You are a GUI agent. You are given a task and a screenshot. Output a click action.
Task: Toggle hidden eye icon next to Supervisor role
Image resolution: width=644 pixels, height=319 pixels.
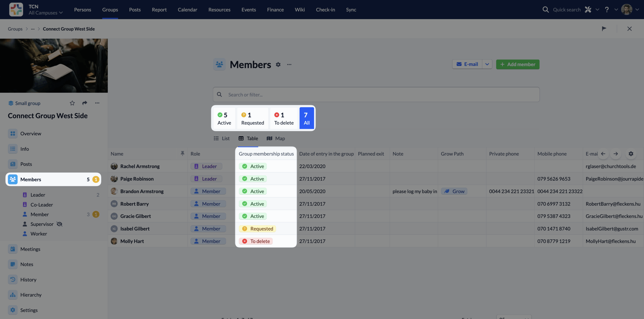(x=60, y=224)
